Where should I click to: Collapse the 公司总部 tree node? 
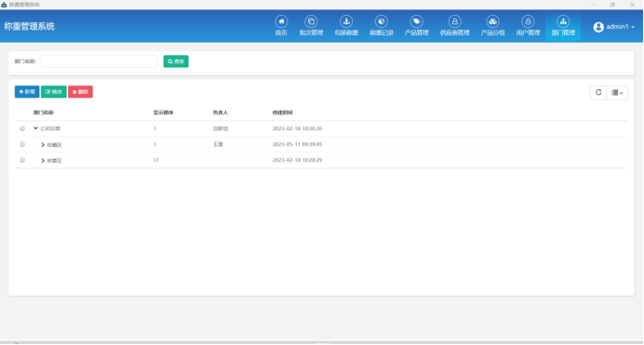pos(35,128)
